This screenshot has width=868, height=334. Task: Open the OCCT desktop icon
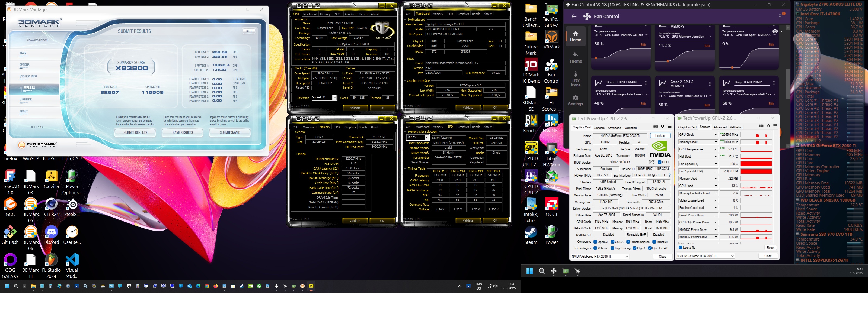tap(552, 206)
